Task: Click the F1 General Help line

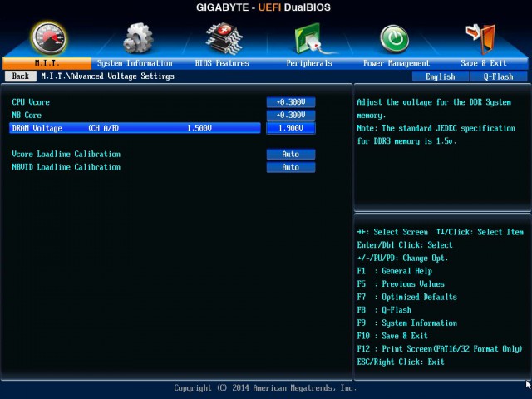Action: (395, 271)
